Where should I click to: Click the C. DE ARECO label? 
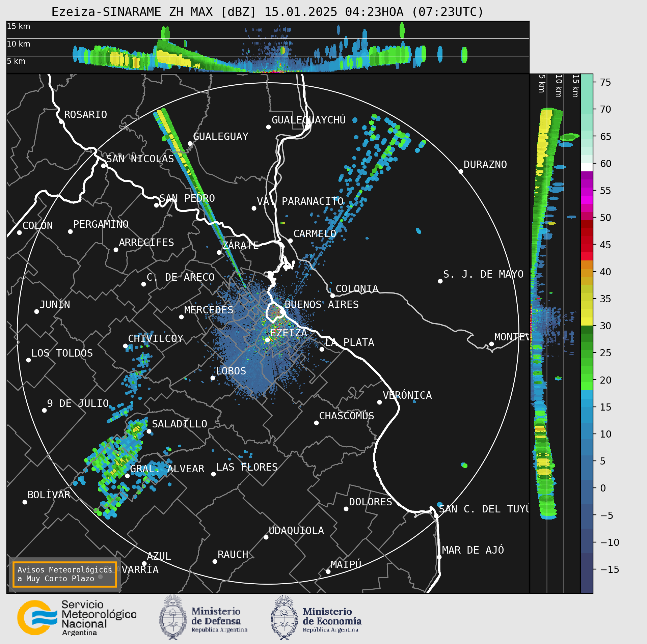pos(181,277)
